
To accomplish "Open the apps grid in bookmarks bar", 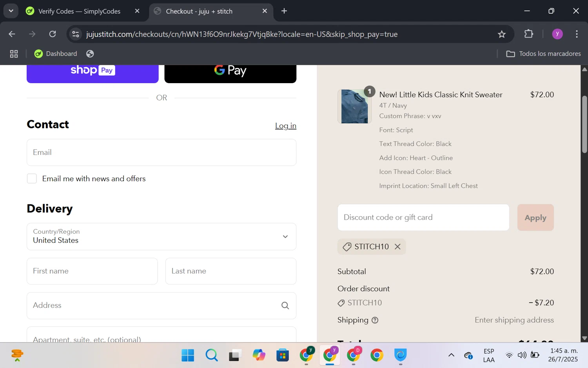I will (14, 54).
